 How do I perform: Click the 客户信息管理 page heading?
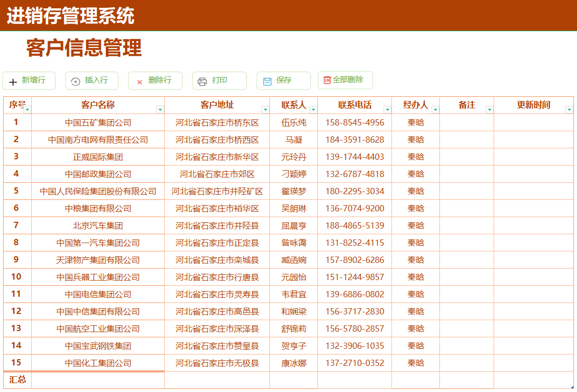coord(83,47)
